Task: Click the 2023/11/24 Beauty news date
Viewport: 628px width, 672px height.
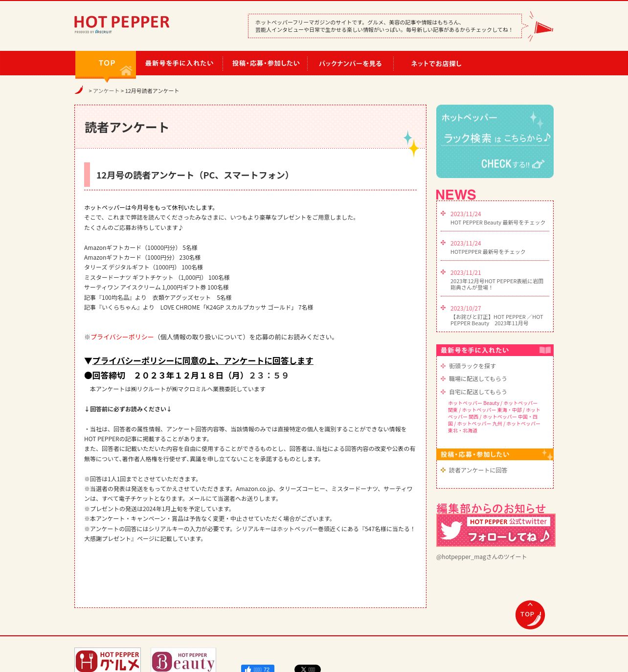Action: (466, 214)
